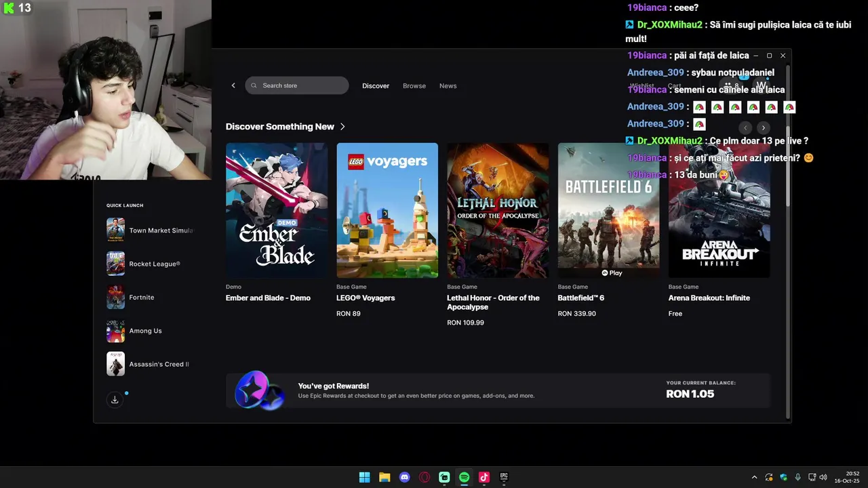Launch Town Market Simulator from Quick Launch
Screen dimensions: 868x488
pyautogui.click(x=151, y=230)
